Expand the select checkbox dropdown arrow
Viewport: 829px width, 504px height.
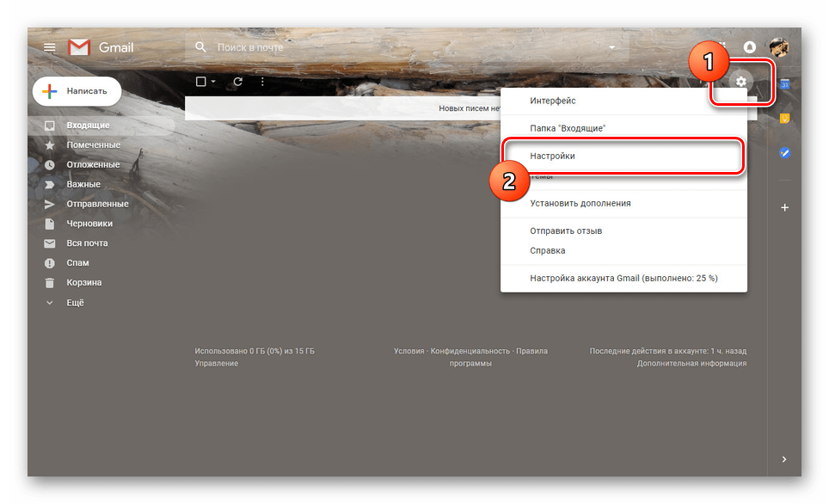coord(213,82)
